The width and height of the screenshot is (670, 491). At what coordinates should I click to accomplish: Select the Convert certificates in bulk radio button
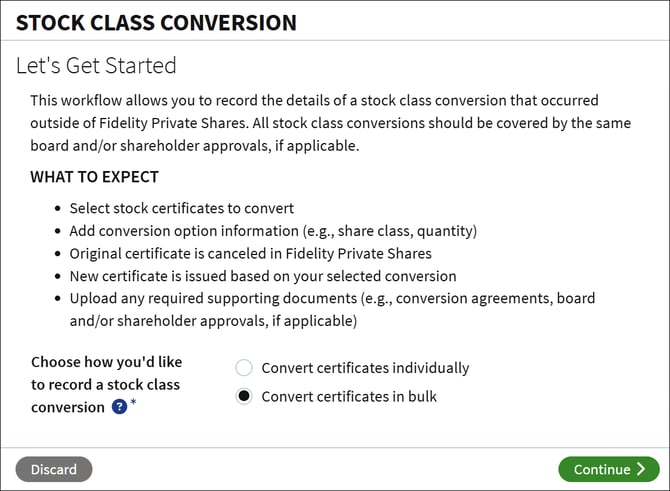click(x=244, y=397)
